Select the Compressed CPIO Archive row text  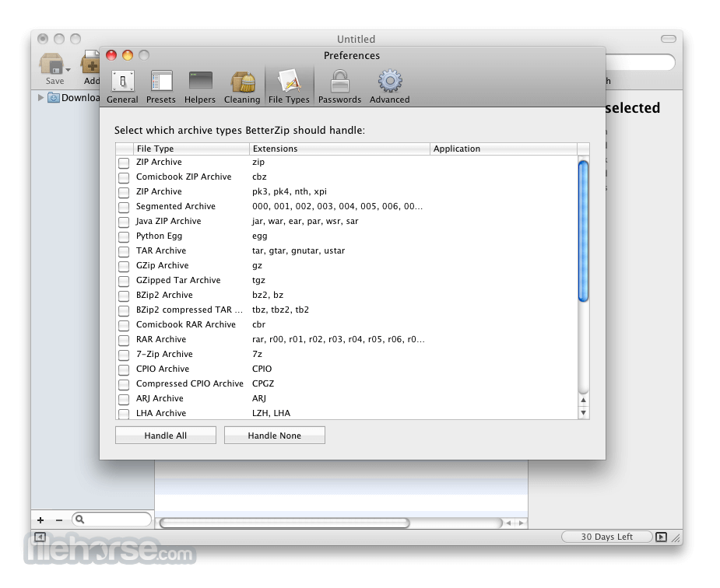(190, 383)
